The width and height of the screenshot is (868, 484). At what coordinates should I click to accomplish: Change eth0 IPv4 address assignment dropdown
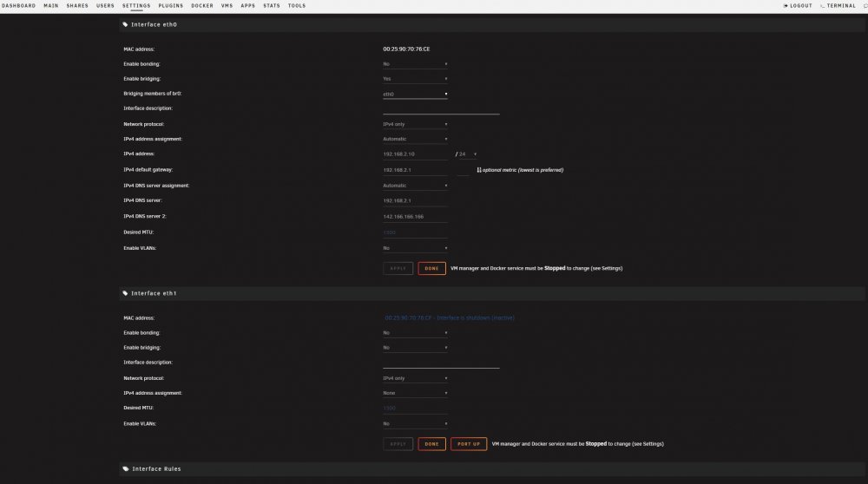pyautogui.click(x=415, y=139)
